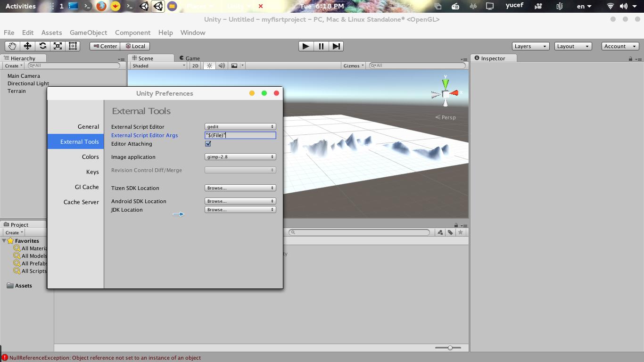Switch pivot mode with the Center button
Screen dimensions: 644x362
tap(105, 46)
